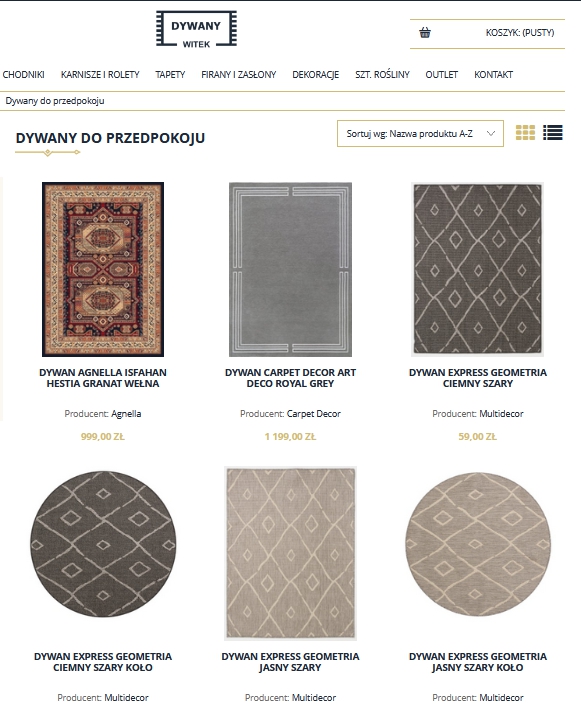Select Szt. Rośliny in navigation
The width and height of the screenshot is (581, 708).
click(382, 75)
